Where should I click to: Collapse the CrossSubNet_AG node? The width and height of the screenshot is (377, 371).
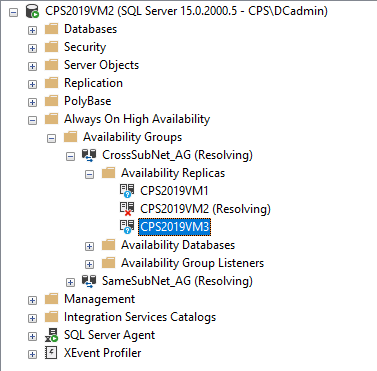pyautogui.click(x=70, y=156)
